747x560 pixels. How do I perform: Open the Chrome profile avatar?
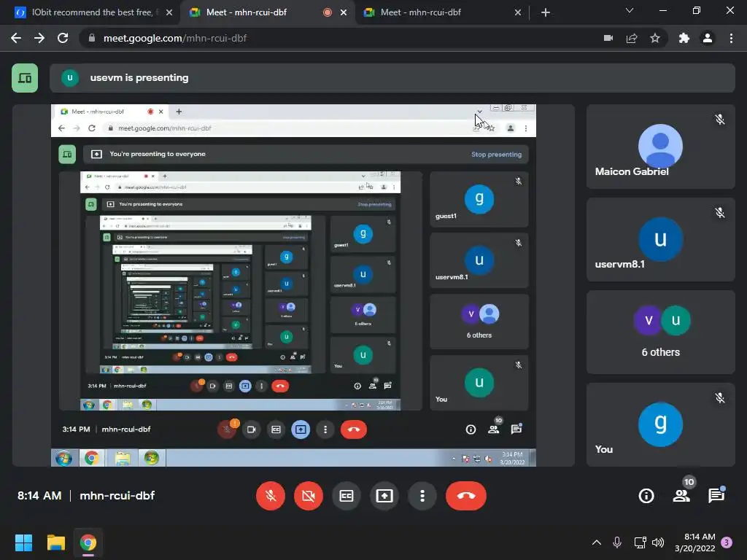(708, 38)
